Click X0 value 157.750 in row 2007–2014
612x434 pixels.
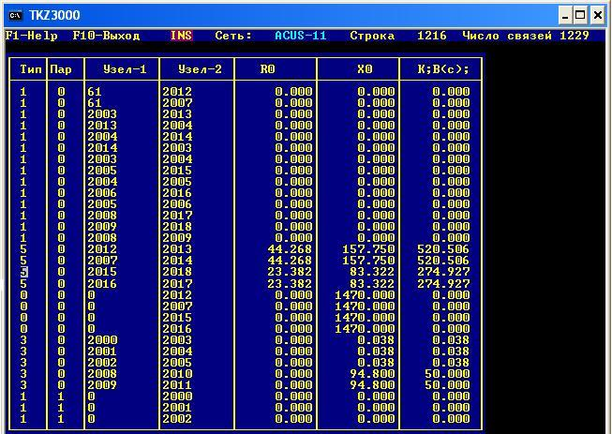tap(368, 261)
